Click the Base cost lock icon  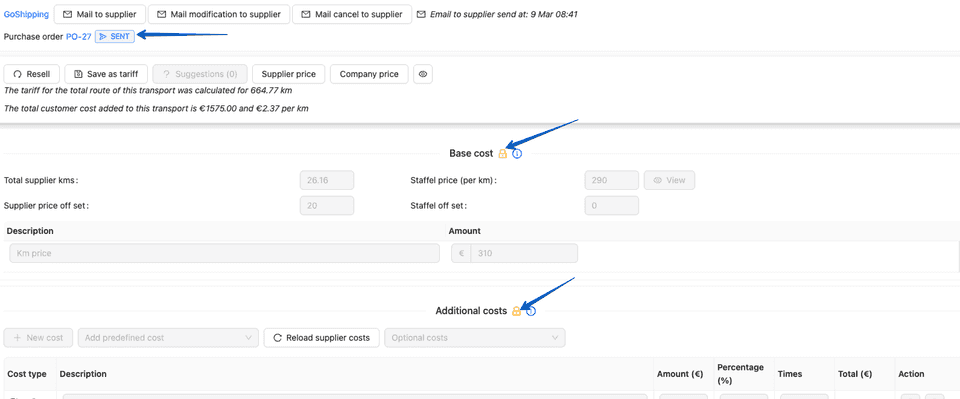[x=503, y=154]
